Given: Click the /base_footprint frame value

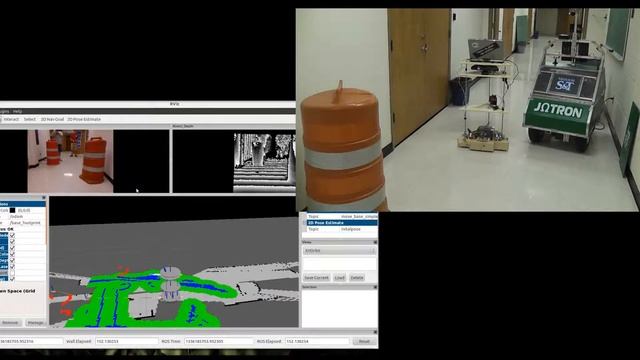Looking at the screenshot, I should (x=25, y=223).
